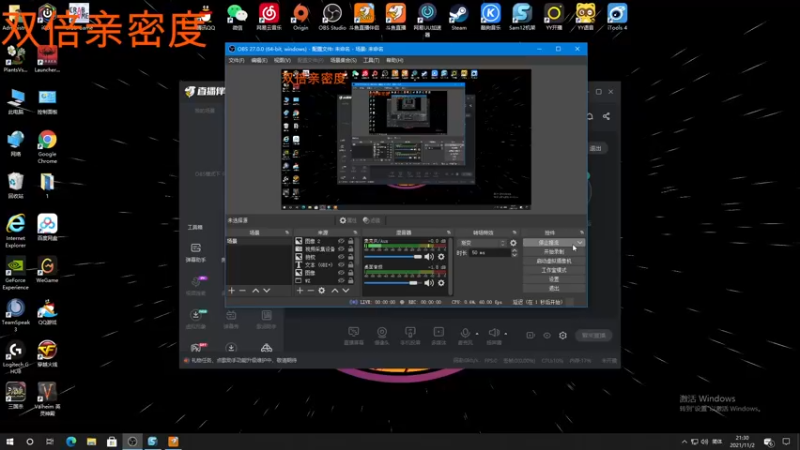Open the 工具(T) menu in OBS
This screenshot has width=800, height=450.
[371, 60]
